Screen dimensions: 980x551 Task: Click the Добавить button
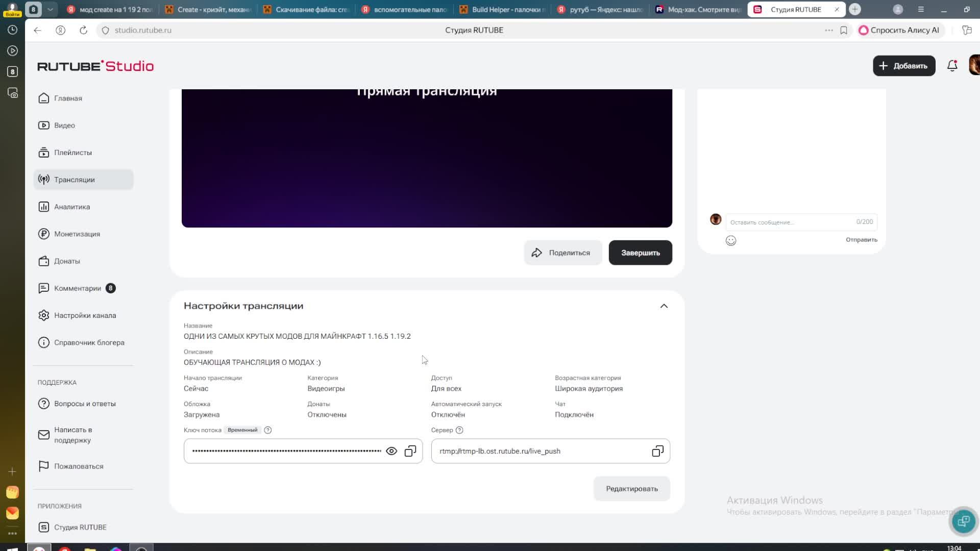pyautogui.click(x=903, y=66)
